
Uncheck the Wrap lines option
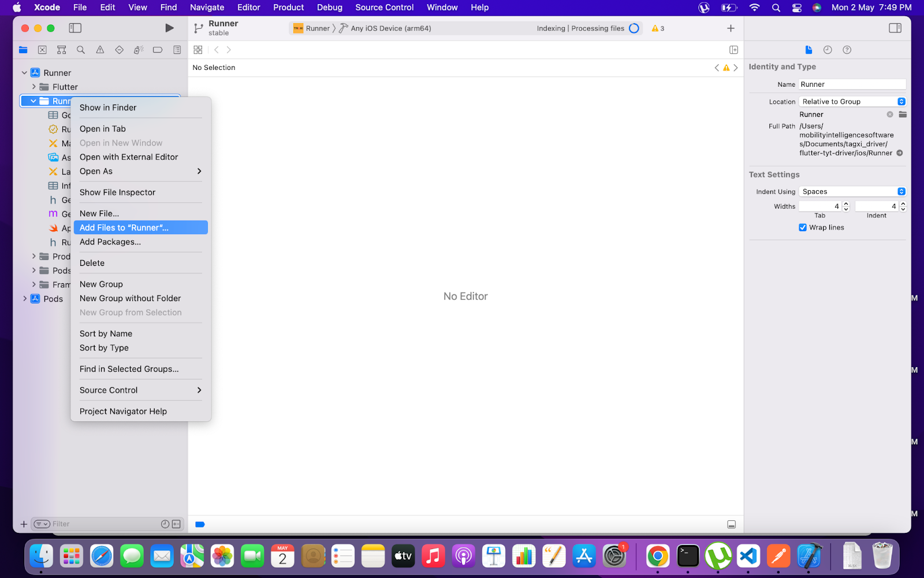[x=803, y=227]
